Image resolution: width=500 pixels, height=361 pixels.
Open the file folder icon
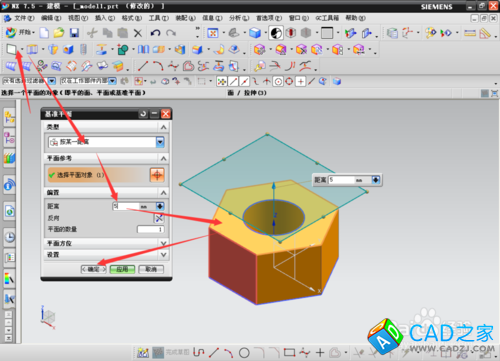point(59,33)
